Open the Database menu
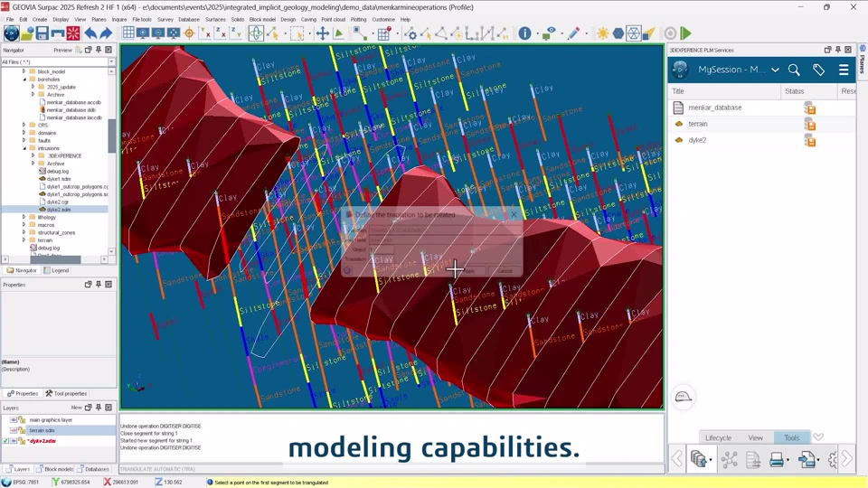Screen dimensions: 868x488 click(189, 19)
